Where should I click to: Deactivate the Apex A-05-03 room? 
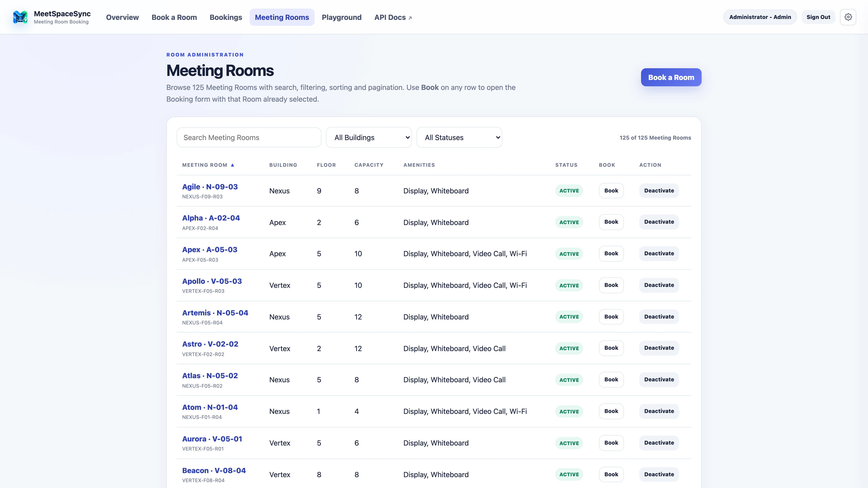[x=659, y=253]
